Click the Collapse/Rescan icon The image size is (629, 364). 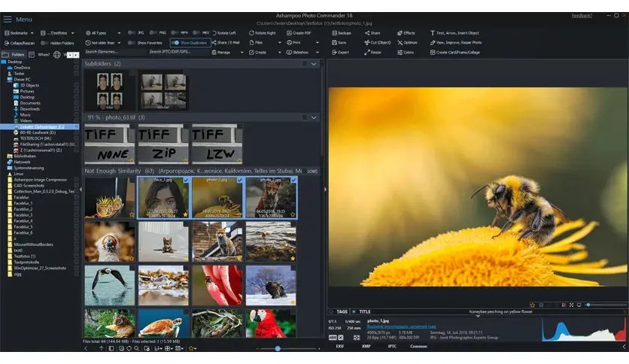click(x=7, y=43)
